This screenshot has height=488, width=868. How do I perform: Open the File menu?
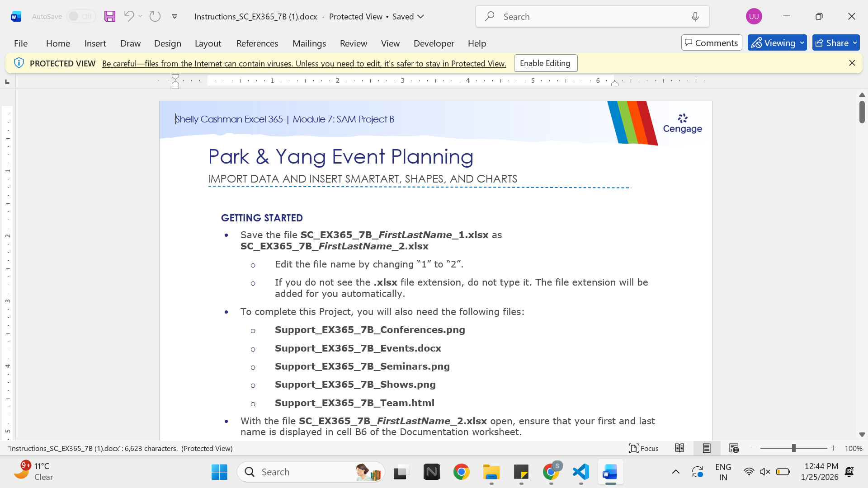(x=21, y=43)
